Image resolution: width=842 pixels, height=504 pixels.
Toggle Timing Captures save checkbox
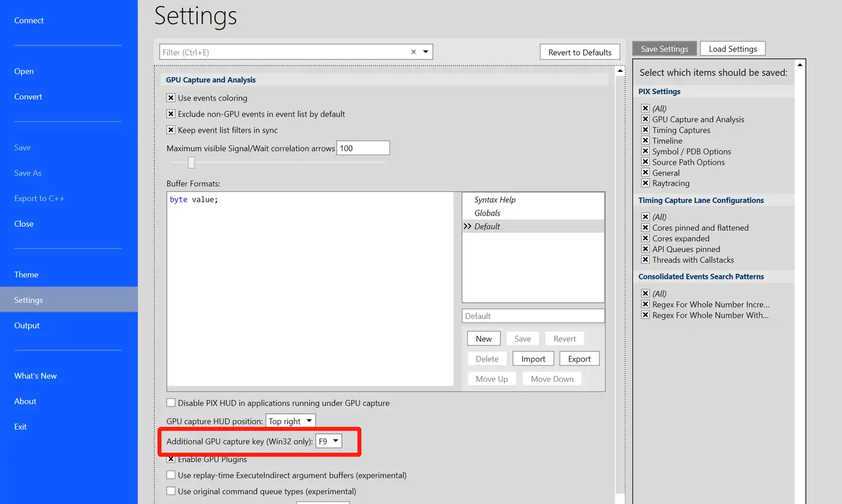point(646,130)
